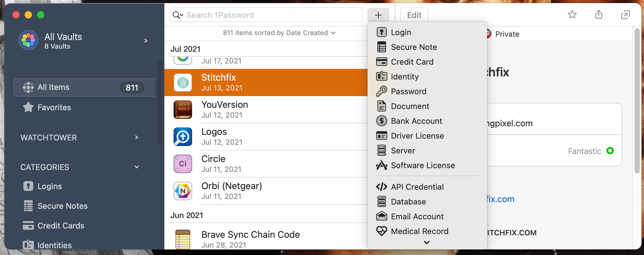
Task: Click the plus button to add item
Action: [x=378, y=15]
